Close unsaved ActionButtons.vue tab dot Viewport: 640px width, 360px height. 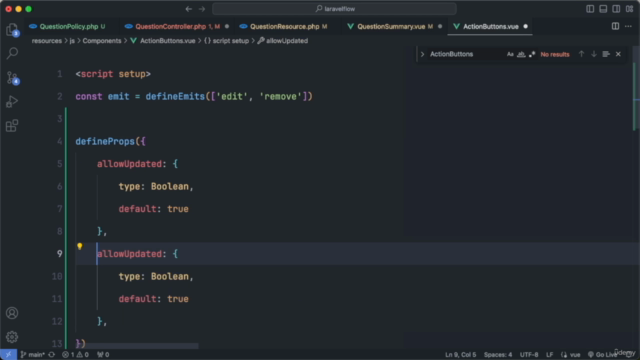point(525,26)
